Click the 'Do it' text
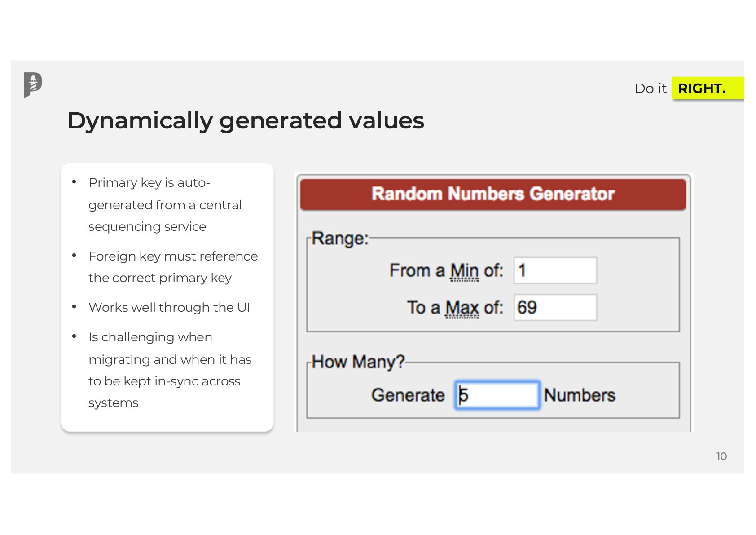This screenshot has width=756, height=535. click(650, 88)
